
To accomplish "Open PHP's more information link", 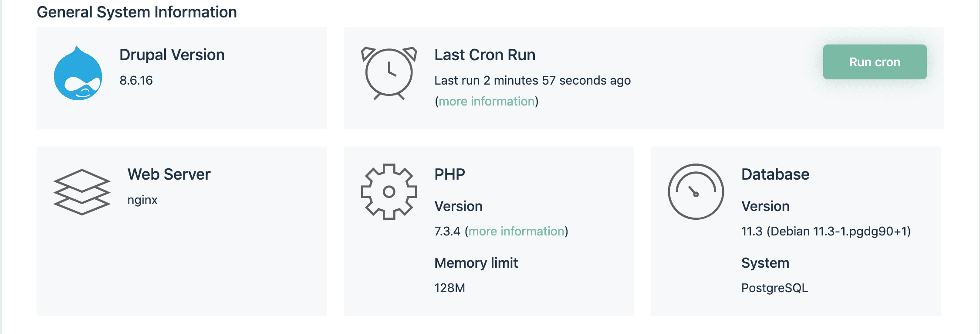I will coord(517,231).
